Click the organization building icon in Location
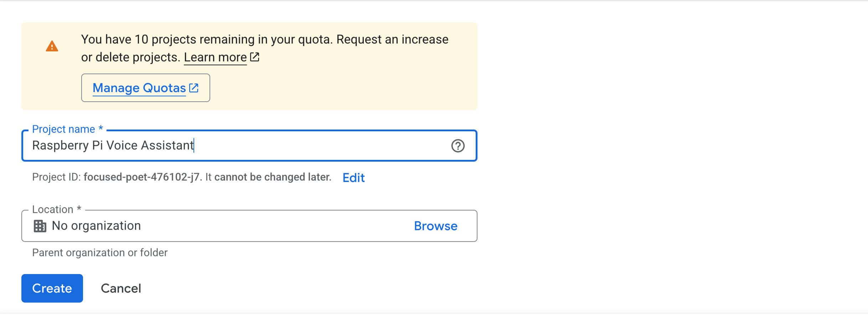This screenshot has height=324, width=868. 40,226
